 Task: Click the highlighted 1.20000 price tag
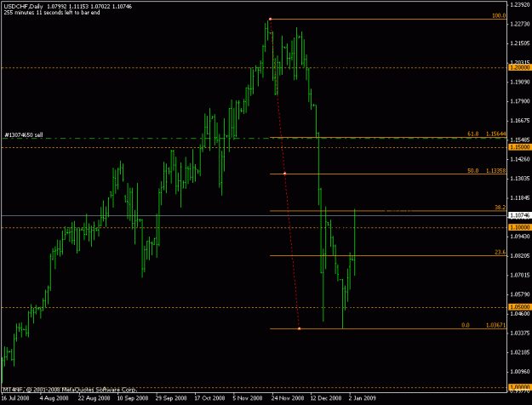click(519, 67)
